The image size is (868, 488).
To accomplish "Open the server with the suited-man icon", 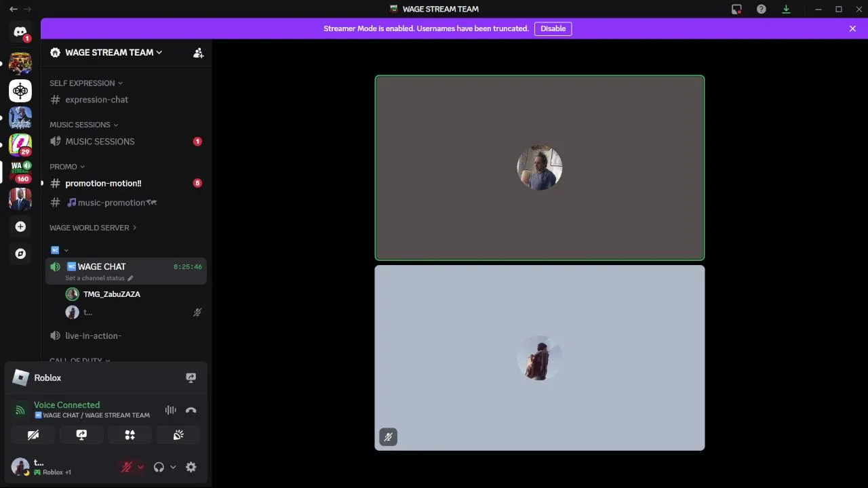I will 20,199.
